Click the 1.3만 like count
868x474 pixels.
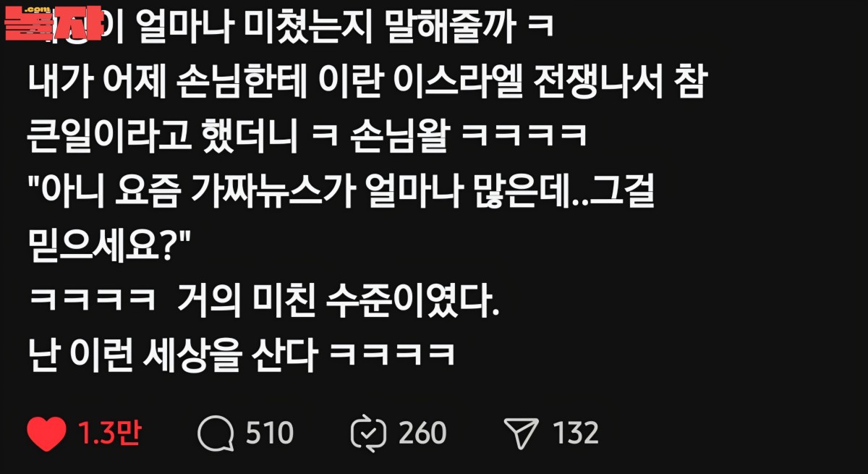pos(109,433)
